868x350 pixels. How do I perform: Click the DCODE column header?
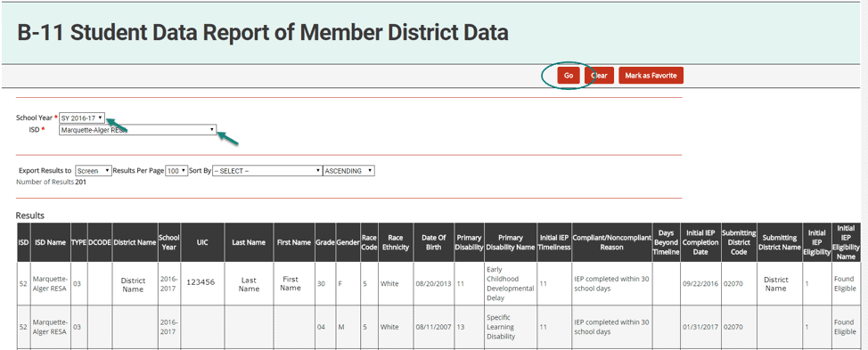[x=100, y=242]
